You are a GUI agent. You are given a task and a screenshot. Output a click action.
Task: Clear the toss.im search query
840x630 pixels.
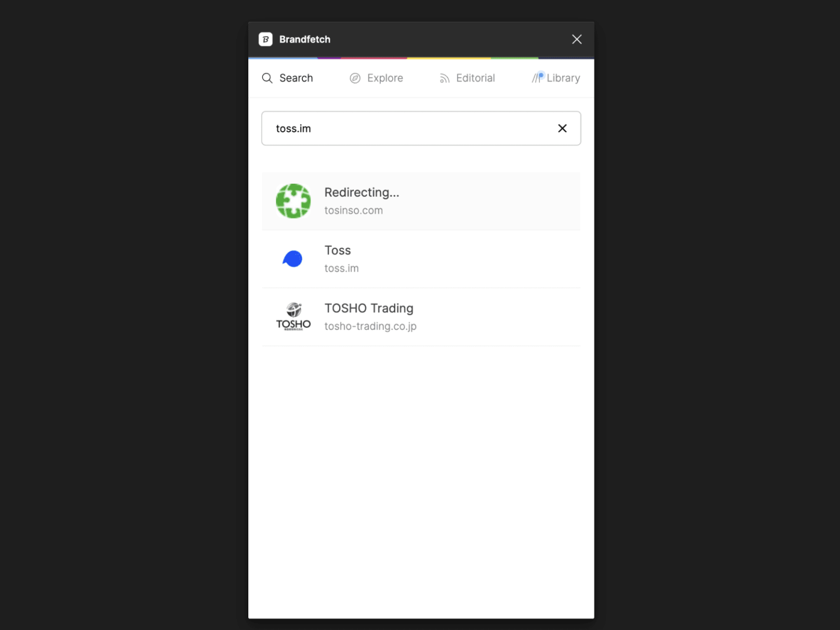pyautogui.click(x=562, y=129)
